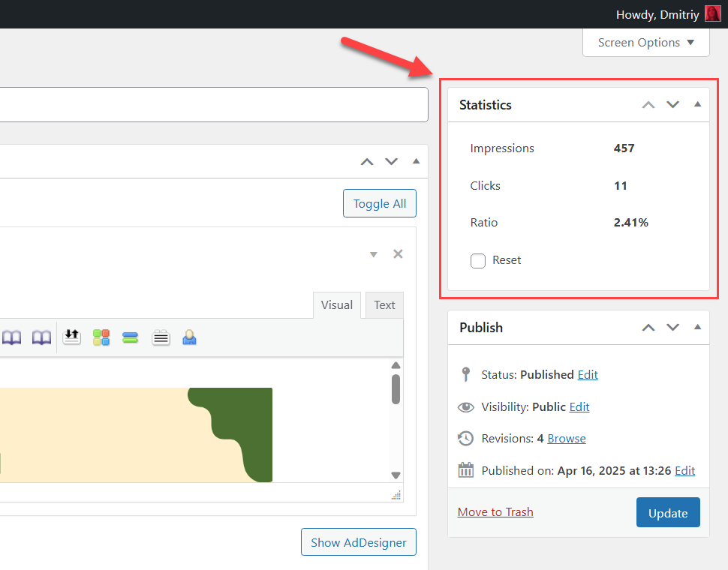Image resolution: width=728 pixels, height=570 pixels.
Task: Click the Update button
Action: pyautogui.click(x=668, y=512)
